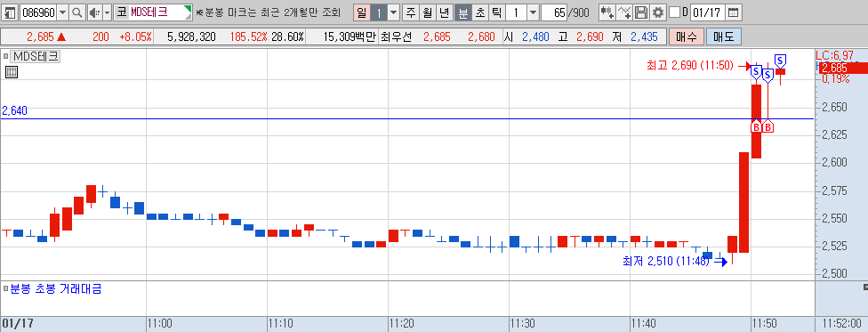868x332 pixels.
Task: Click the MDS테크 chart legend label
Action: click(x=36, y=57)
